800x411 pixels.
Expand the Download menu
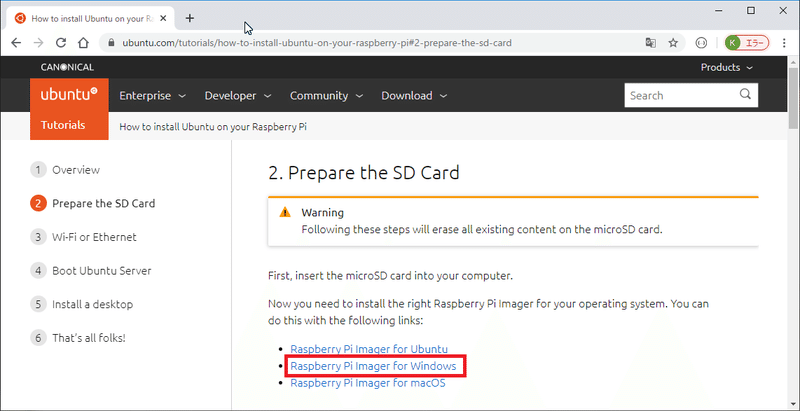pyautogui.click(x=413, y=96)
